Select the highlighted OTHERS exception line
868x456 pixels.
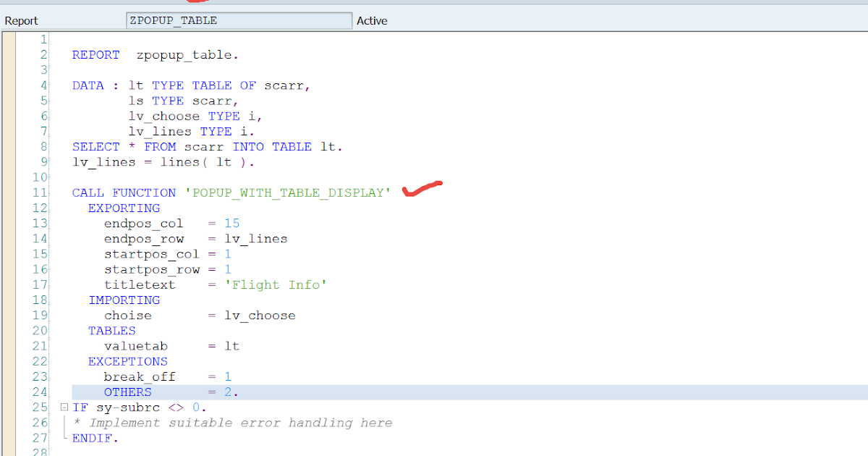(x=128, y=392)
